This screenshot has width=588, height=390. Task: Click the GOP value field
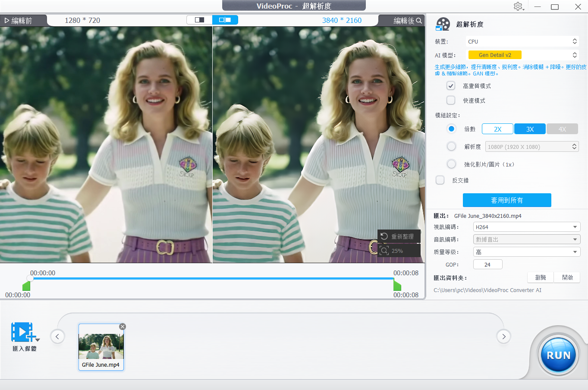(x=488, y=264)
